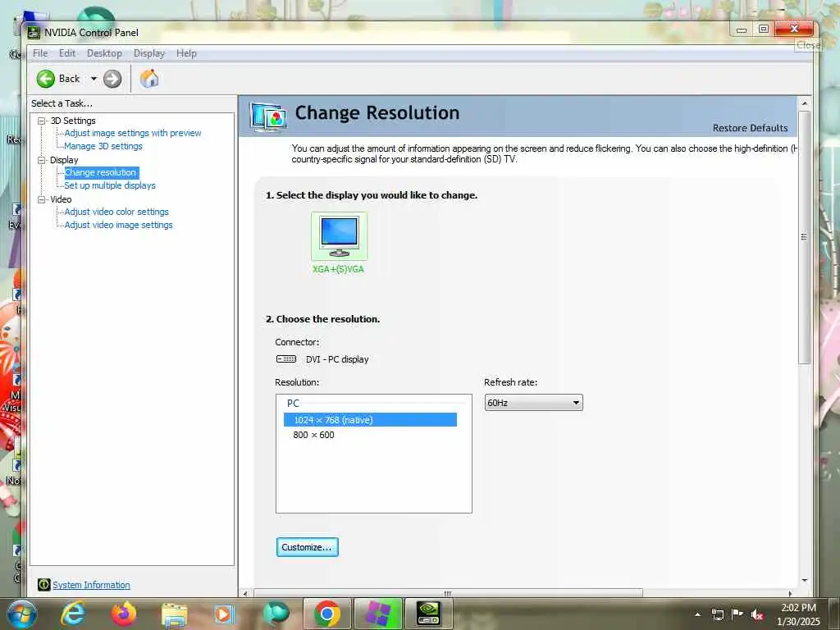Click the horizontal scrollbar left arrow
This screenshot has width=840, height=630.
[245, 593]
